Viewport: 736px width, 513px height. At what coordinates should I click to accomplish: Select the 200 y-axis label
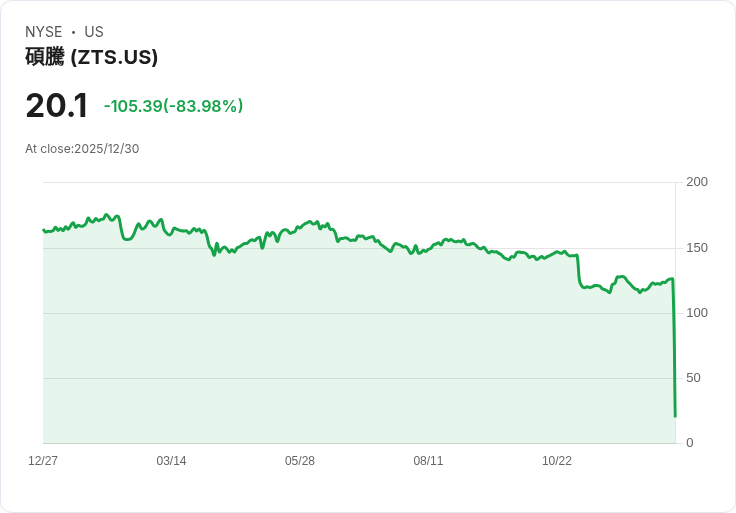pos(697,182)
